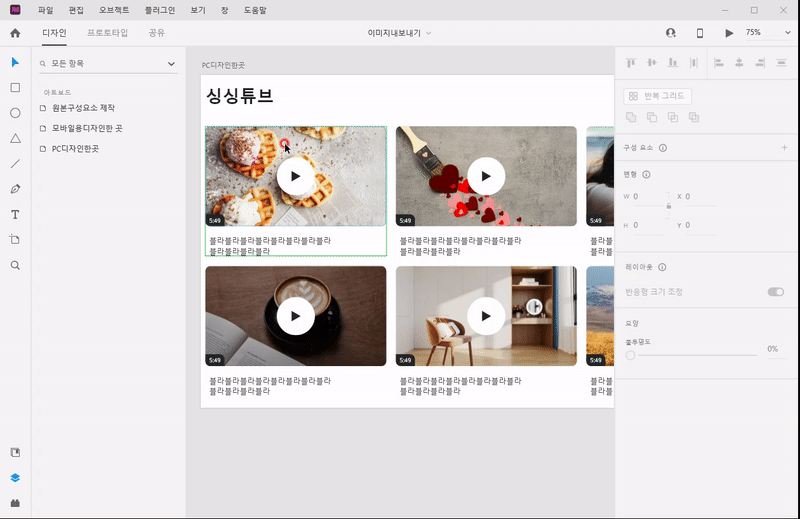Select the Pen tool
Viewport: 800px width, 519px height.
click(x=15, y=189)
